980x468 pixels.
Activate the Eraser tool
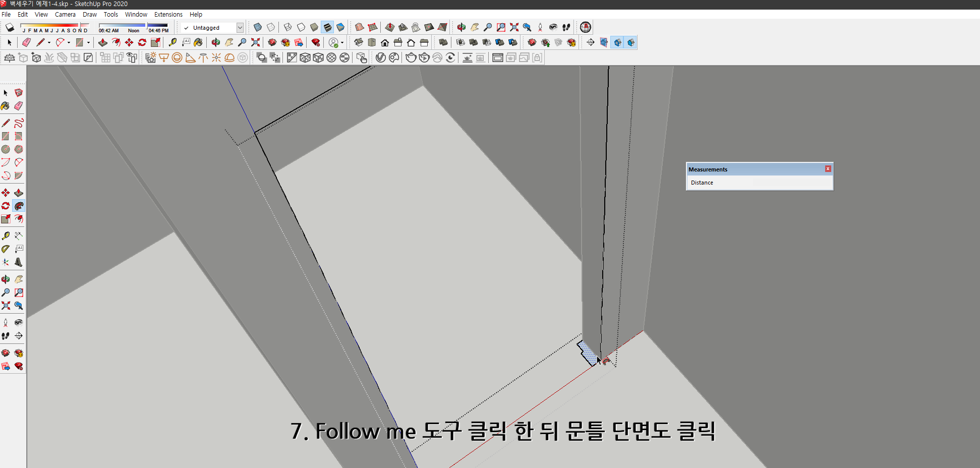(19, 106)
